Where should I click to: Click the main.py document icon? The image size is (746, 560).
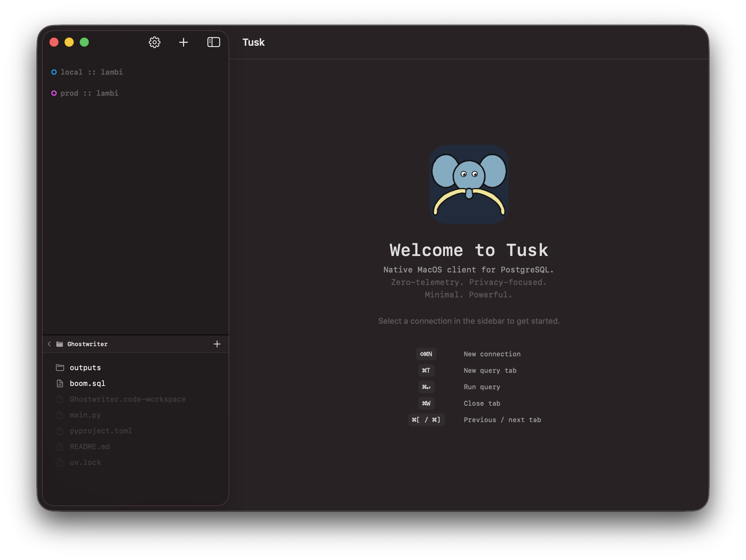point(60,415)
